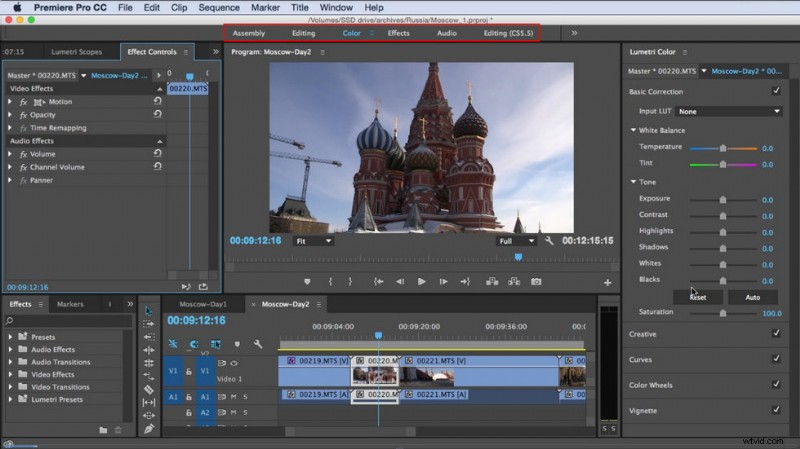Select the Pen tool in timeline toolbox
Image resolution: width=800 pixels, height=449 pixels.
pyautogui.click(x=148, y=429)
